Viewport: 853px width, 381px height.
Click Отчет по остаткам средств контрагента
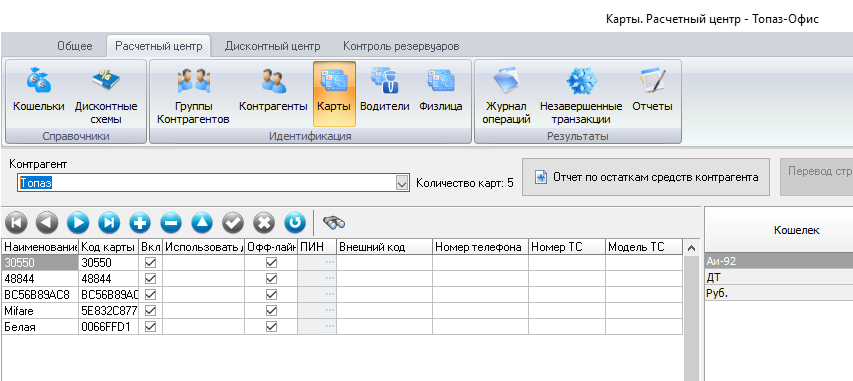point(646,177)
